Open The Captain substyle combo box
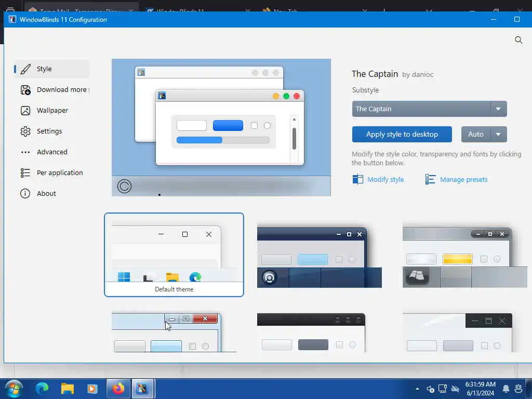 pos(429,109)
